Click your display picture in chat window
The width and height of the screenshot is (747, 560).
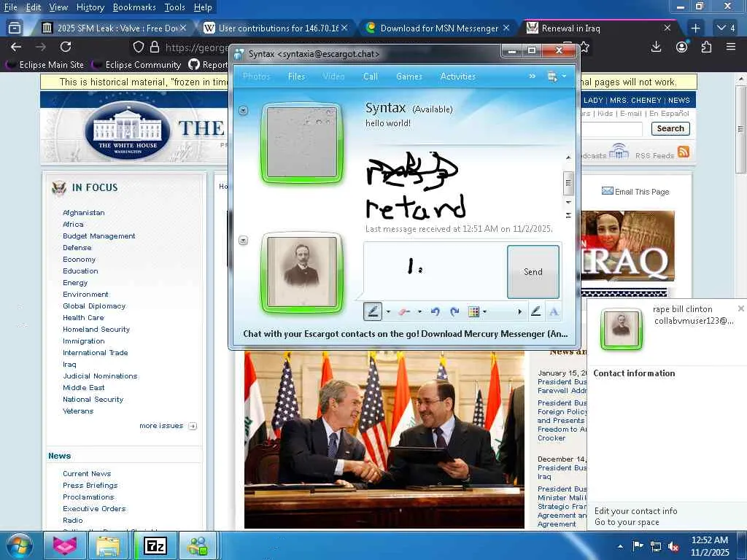tap(302, 273)
